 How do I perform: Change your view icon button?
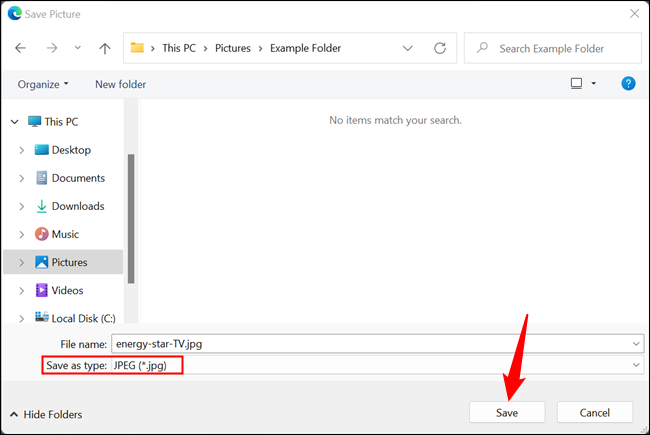(576, 84)
